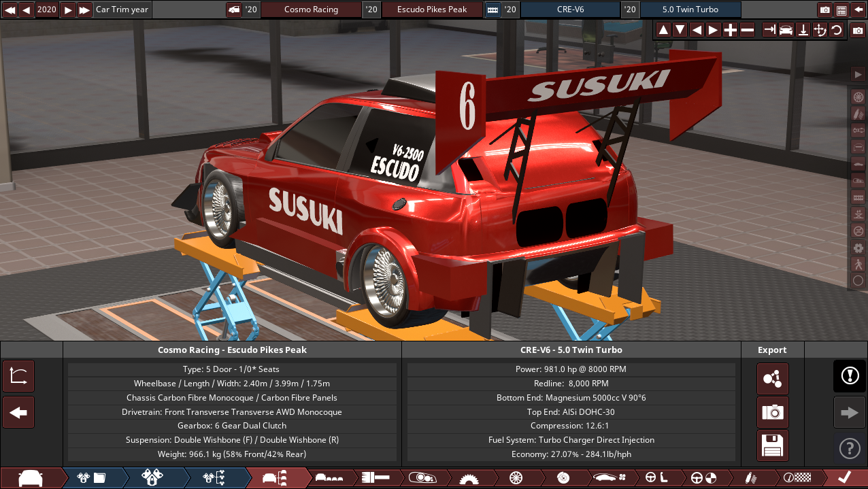Image resolution: width=868 pixels, height=489 pixels.
Task: Toggle car body silhouette in sidebar
Action: (858, 163)
